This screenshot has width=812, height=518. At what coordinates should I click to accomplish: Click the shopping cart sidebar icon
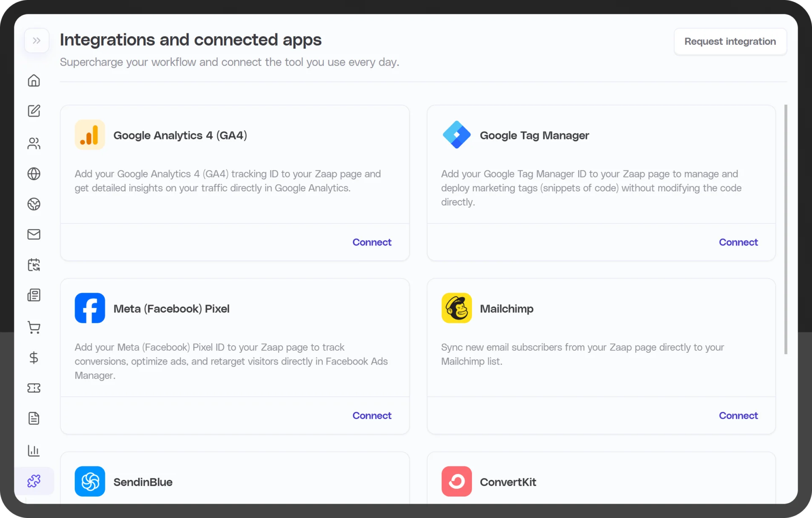tap(34, 327)
